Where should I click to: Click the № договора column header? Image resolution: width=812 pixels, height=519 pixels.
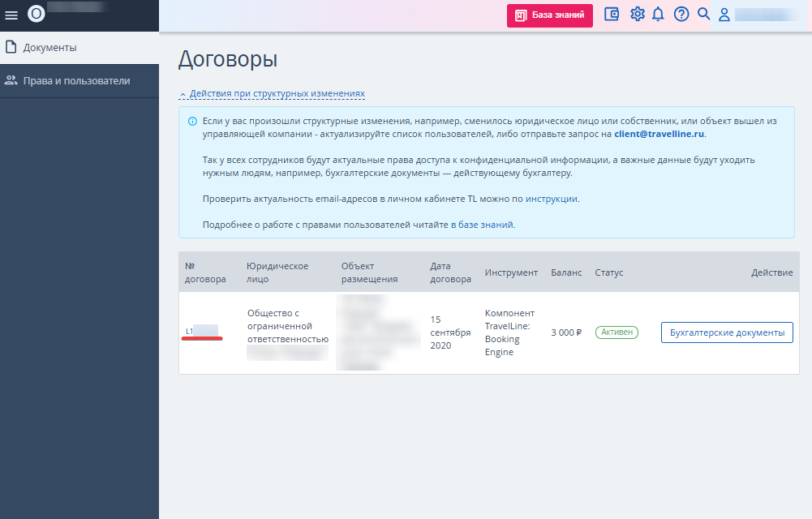(x=205, y=272)
